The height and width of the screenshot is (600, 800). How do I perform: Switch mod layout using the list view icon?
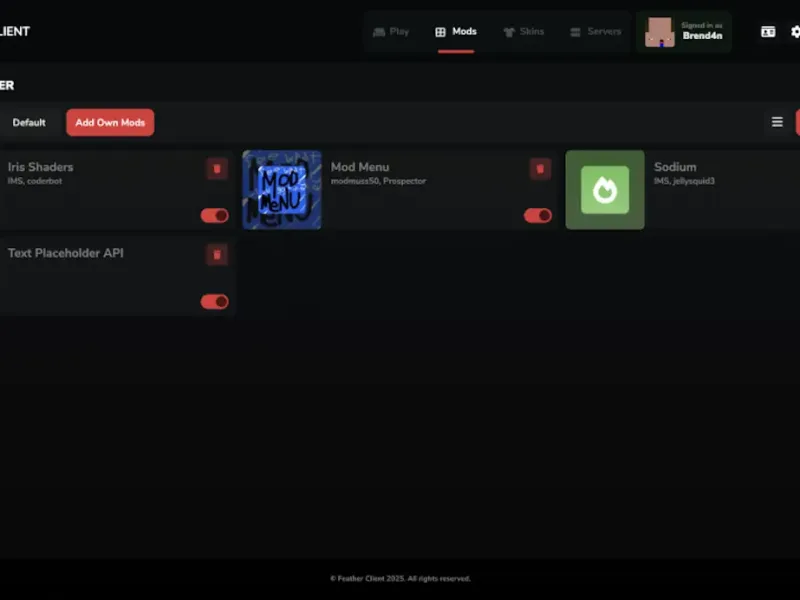[x=777, y=122]
